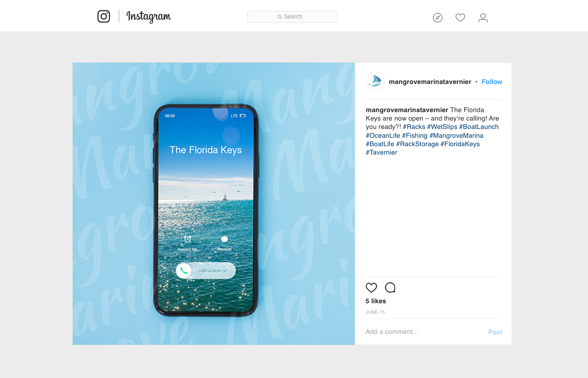
Task: Click the Instagram camera logo icon
Action: pos(104,16)
